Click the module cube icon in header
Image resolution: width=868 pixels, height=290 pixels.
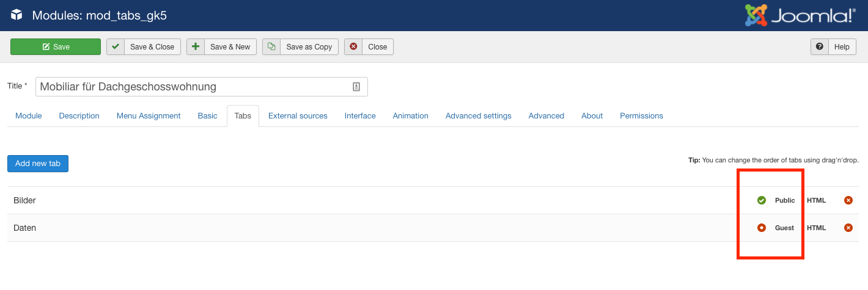[x=17, y=15]
